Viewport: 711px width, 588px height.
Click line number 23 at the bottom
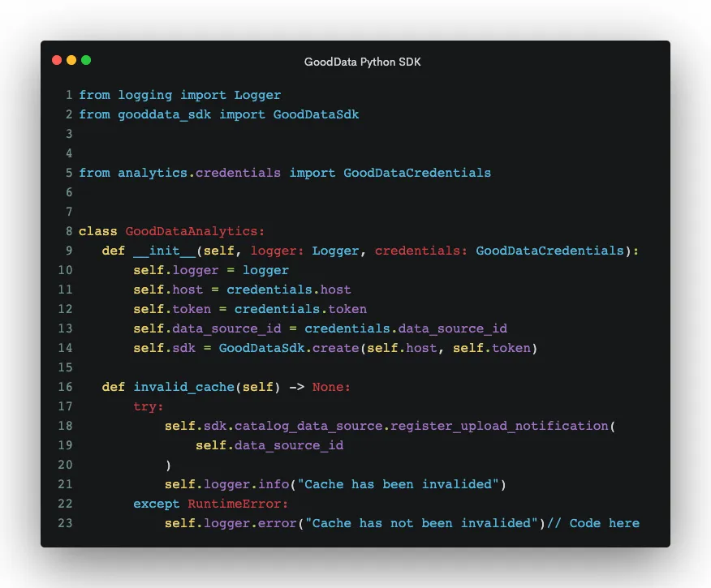point(66,523)
